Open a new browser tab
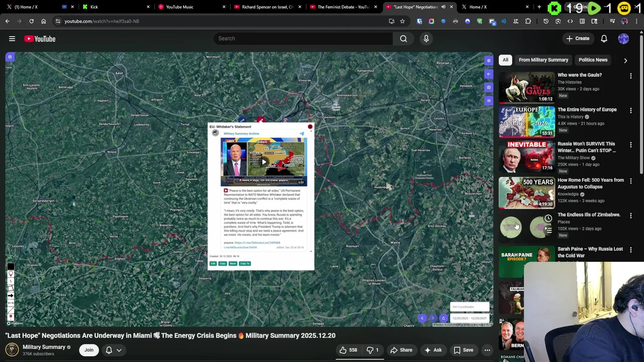The width and height of the screenshot is (644, 362). coord(539,7)
